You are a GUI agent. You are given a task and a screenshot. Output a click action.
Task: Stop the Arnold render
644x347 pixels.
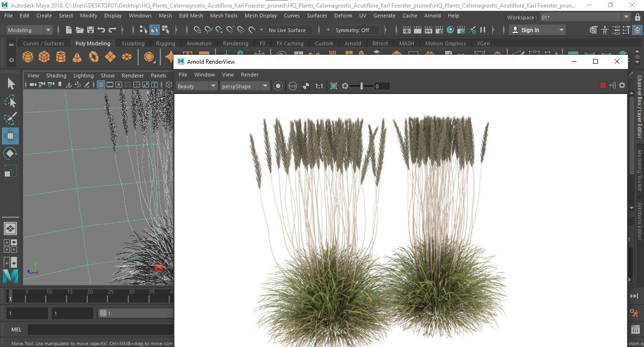[603, 85]
